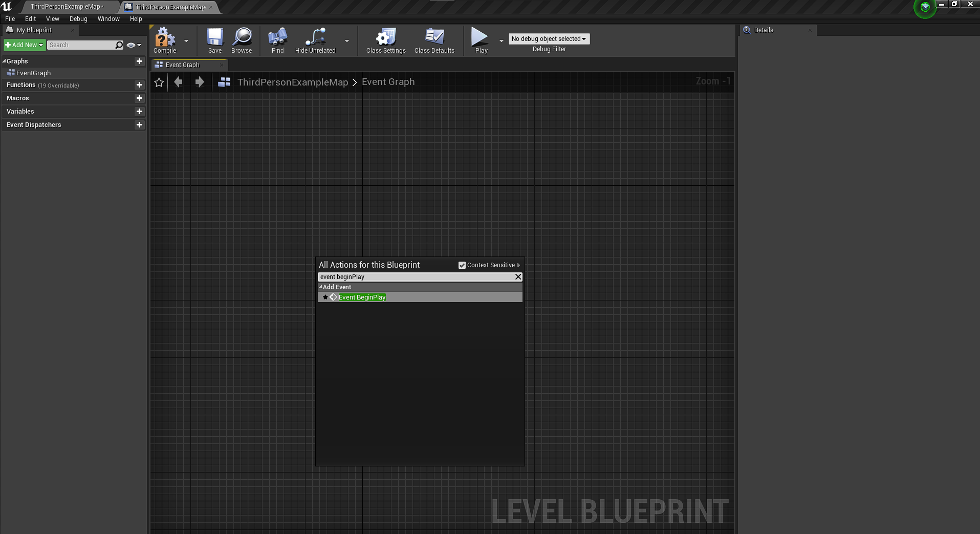Viewport: 980px width, 534px height.
Task: Open Class Defaults
Action: (x=434, y=38)
